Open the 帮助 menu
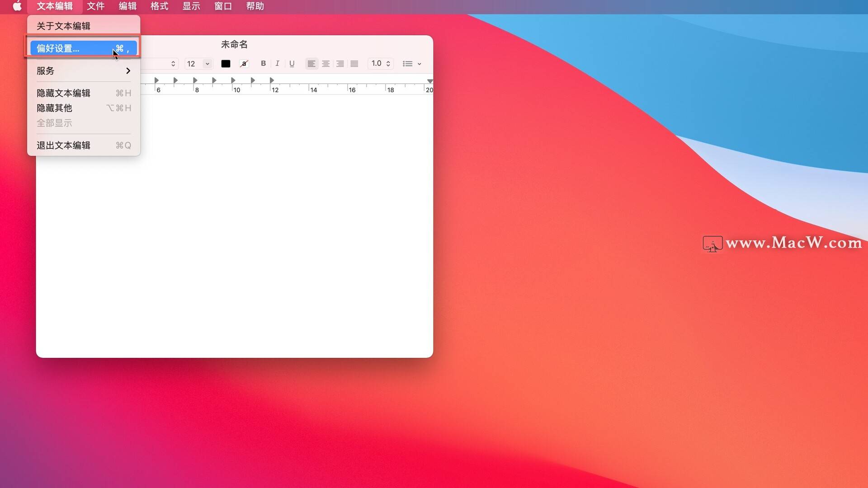868x488 pixels. click(255, 6)
